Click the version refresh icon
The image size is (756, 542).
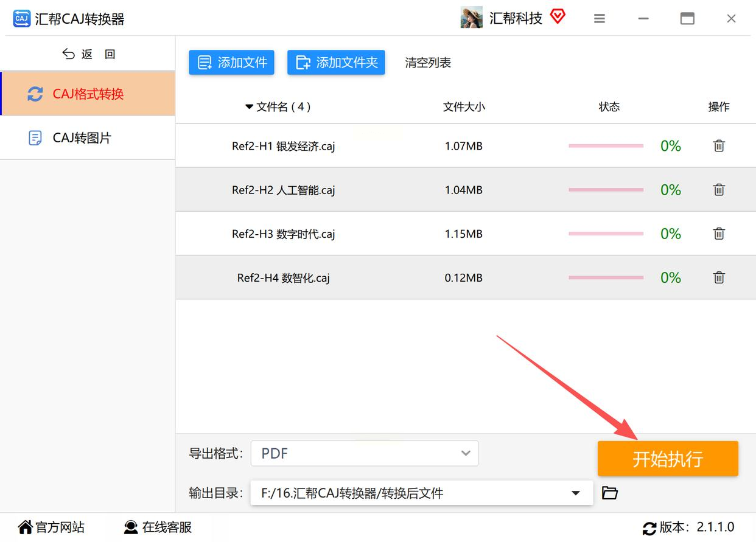[x=649, y=528]
